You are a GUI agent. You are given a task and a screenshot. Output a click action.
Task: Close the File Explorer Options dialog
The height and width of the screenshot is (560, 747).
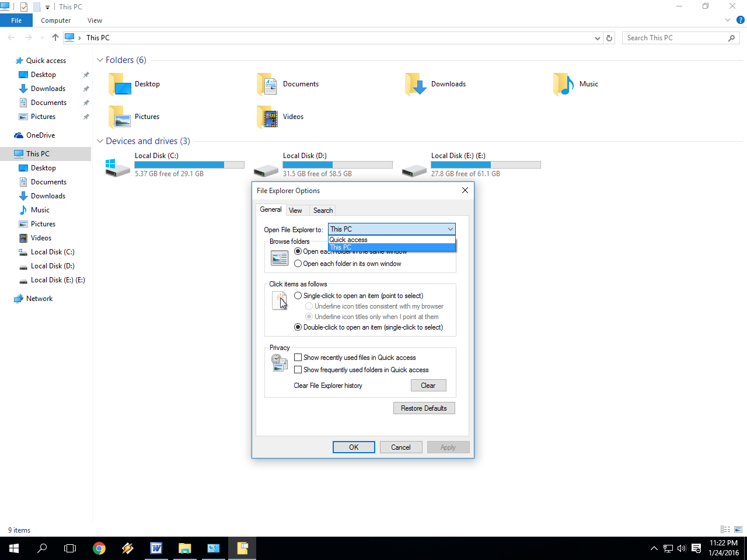[x=465, y=190]
